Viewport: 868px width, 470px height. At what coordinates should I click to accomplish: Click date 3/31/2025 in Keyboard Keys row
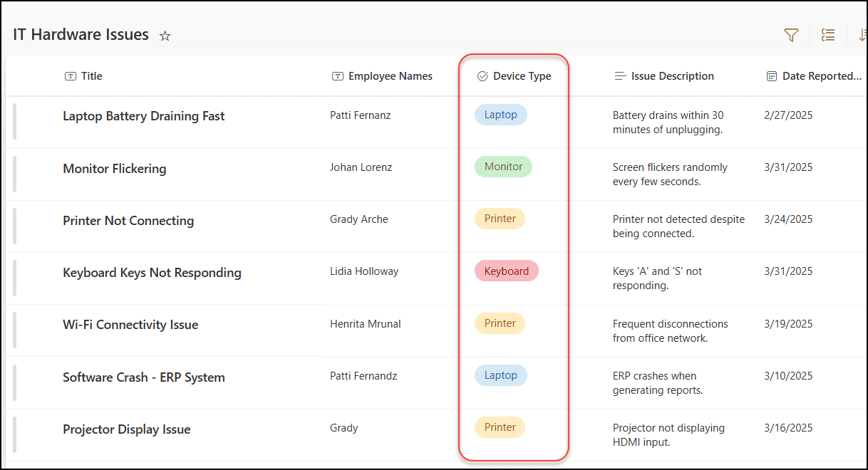(x=788, y=271)
